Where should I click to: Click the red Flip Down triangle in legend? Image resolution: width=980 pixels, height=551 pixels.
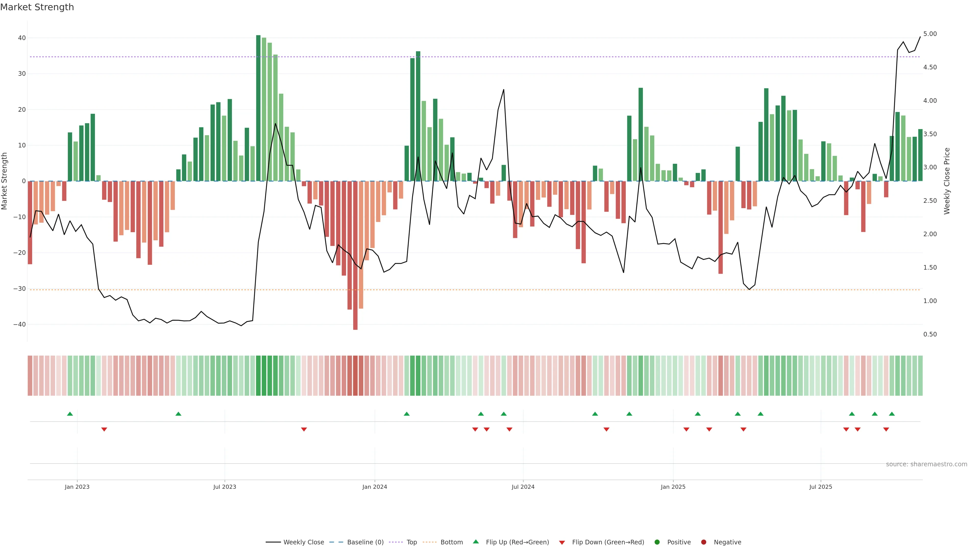coord(562,543)
